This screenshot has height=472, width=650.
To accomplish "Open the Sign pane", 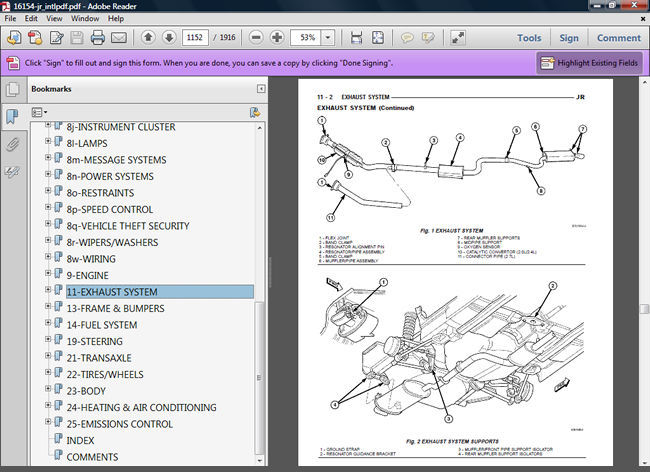I will [569, 38].
